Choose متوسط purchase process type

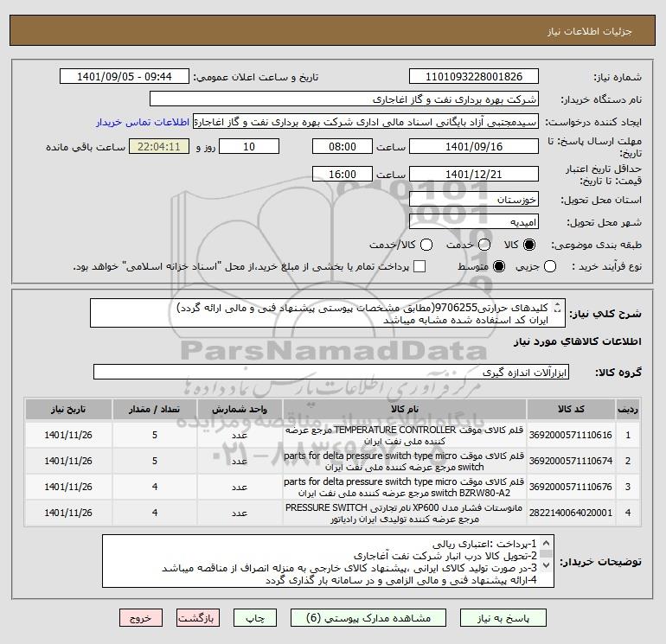(499, 266)
